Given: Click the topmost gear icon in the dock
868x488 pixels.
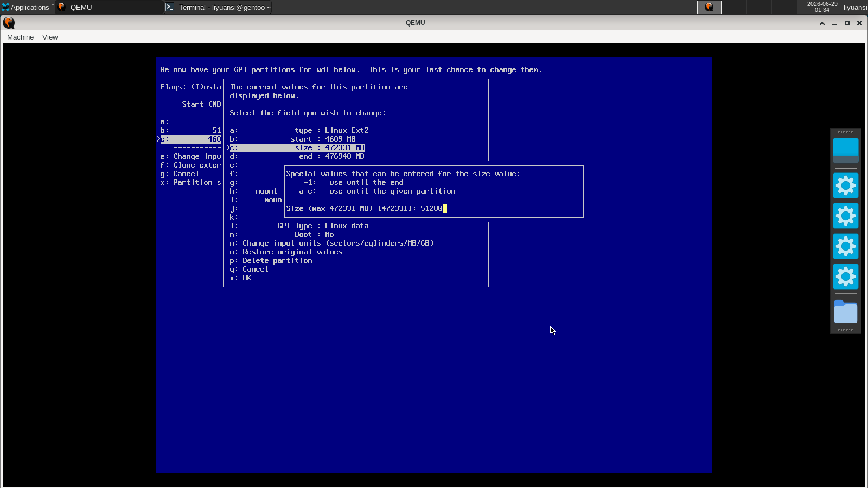Looking at the screenshot, I should click(846, 186).
